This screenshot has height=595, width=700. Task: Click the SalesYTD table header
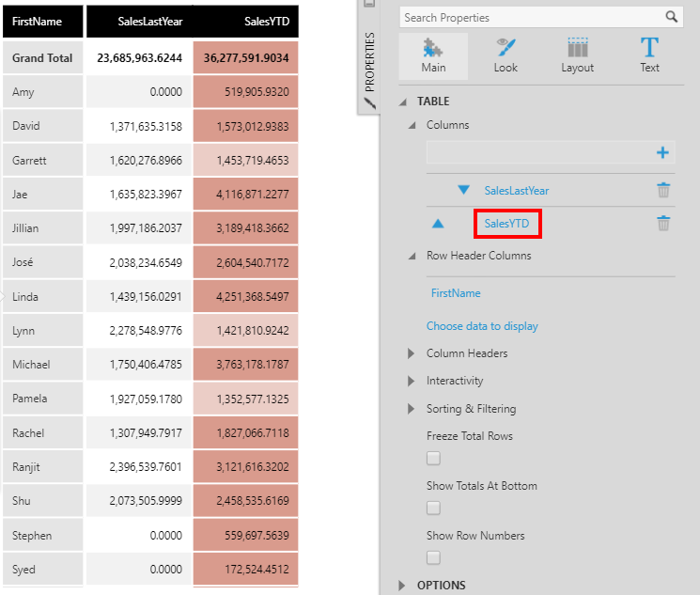coord(245,22)
